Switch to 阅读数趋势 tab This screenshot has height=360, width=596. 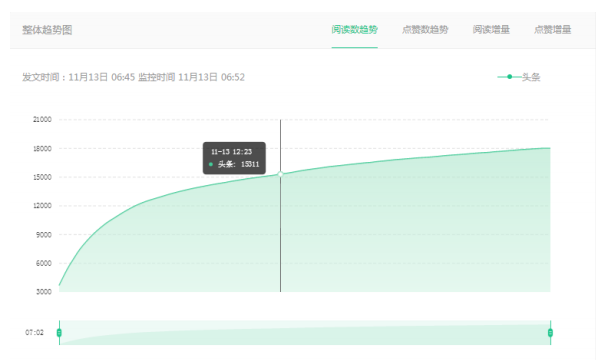point(354,30)
